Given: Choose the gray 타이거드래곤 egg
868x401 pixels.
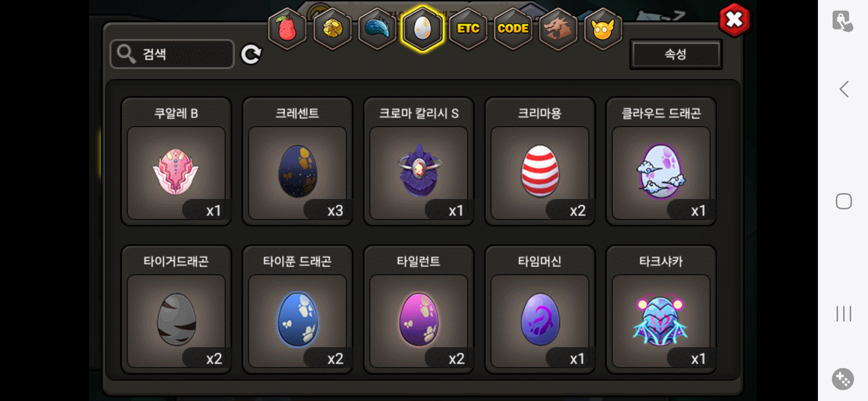Looking at the screenshot, I should click(176, 309).
